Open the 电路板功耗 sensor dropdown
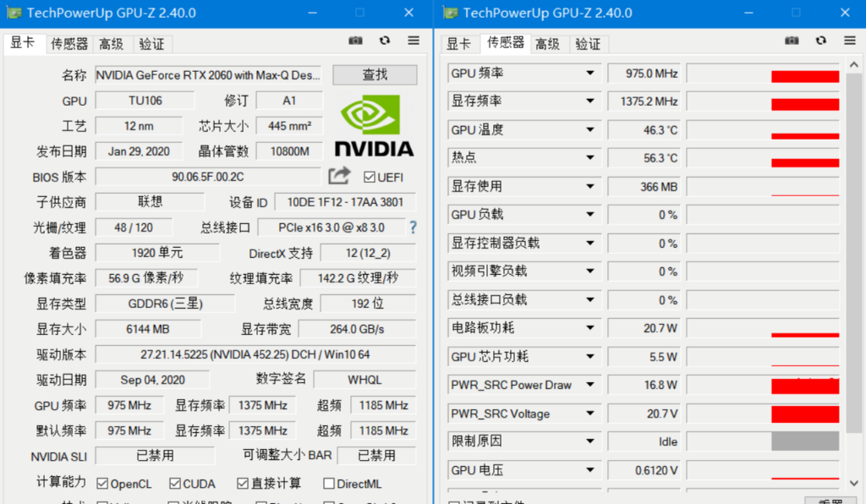 click(589, 328)
